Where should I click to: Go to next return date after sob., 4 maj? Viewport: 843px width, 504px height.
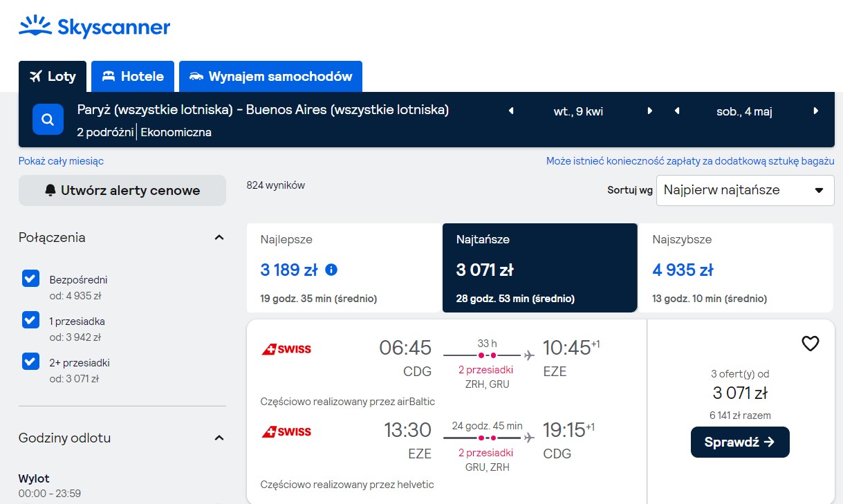click(816, 111)
